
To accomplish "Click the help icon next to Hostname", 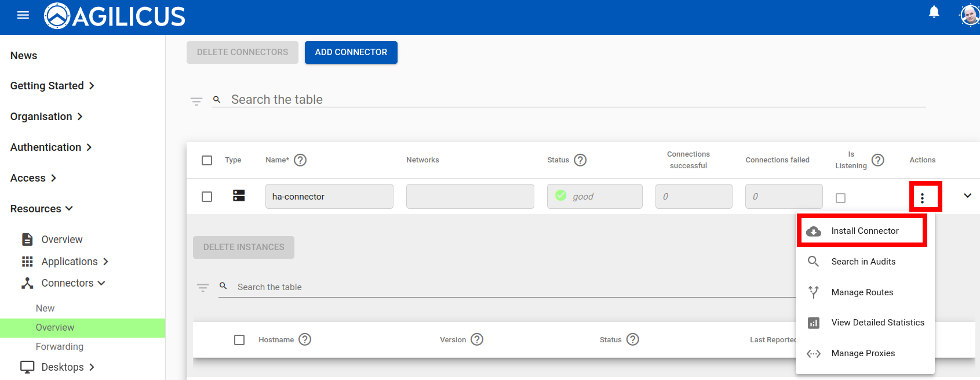I will click(305, 339).
